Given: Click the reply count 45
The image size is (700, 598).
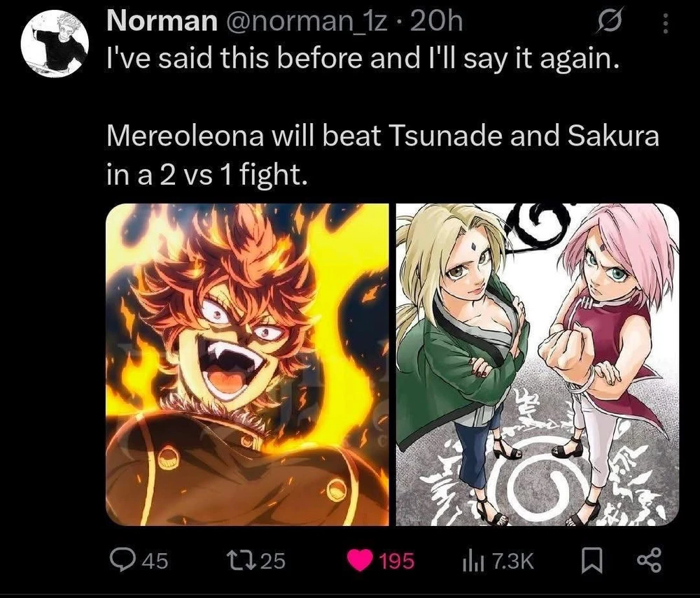Looking at the screenshot, I should [x=155, y=560].
